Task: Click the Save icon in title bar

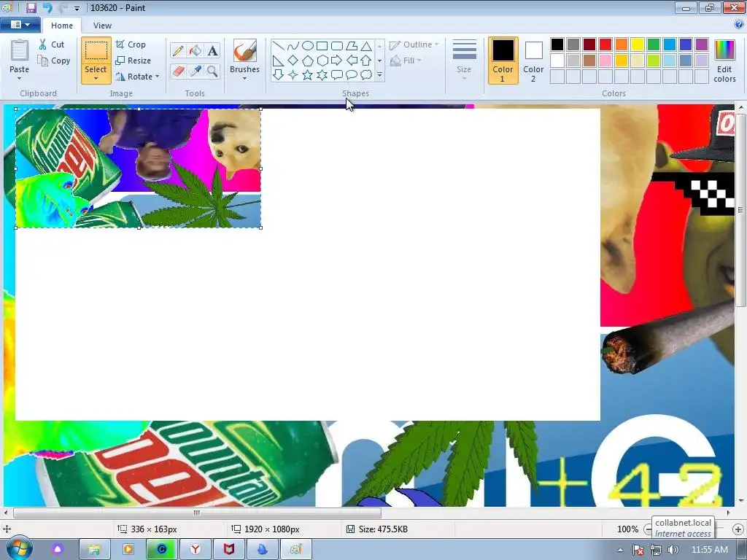Action: (31, 7)
